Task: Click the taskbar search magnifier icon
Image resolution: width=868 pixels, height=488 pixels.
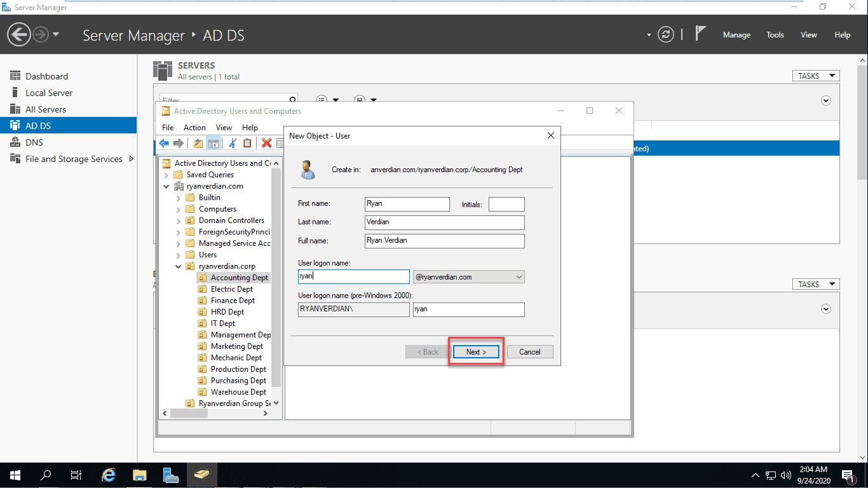Action: tap(46, 475)
